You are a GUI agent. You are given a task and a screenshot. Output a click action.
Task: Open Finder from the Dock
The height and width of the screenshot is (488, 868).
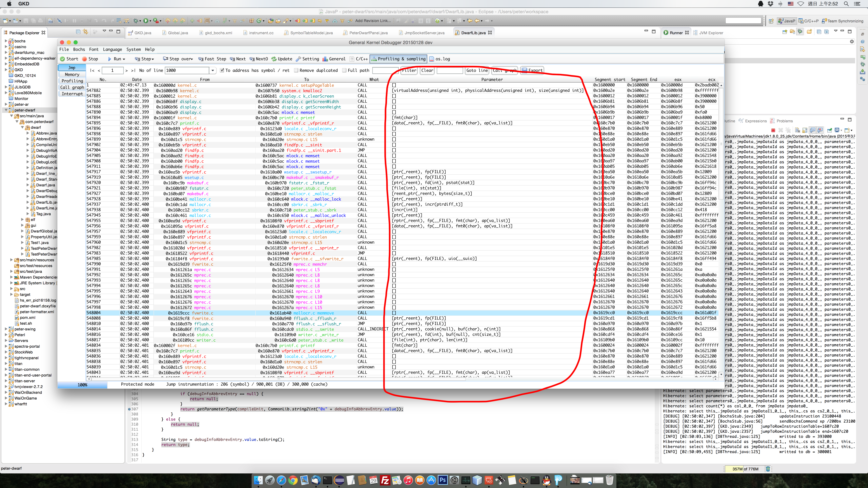click(x=258, y=480)
